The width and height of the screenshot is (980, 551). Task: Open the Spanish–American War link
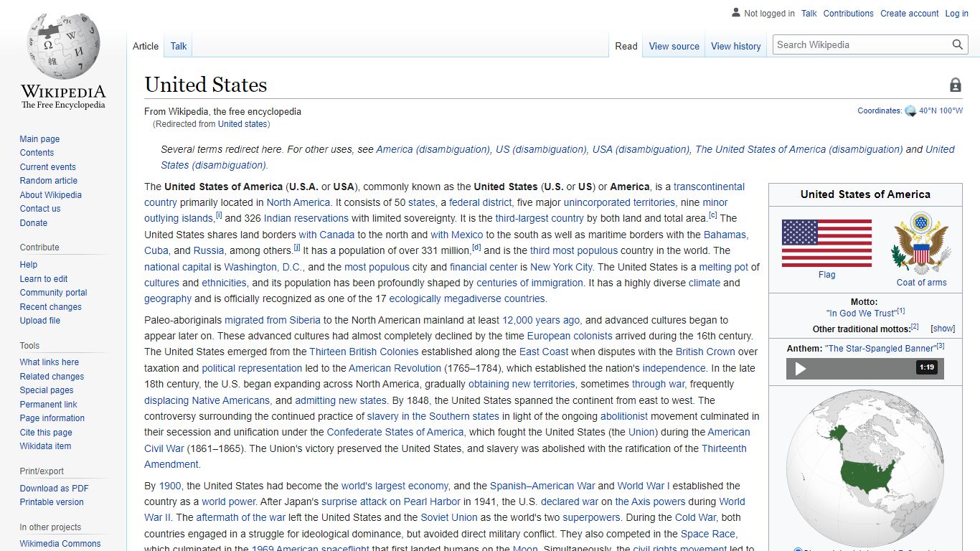pyautogui.click(x=542, y=486)
